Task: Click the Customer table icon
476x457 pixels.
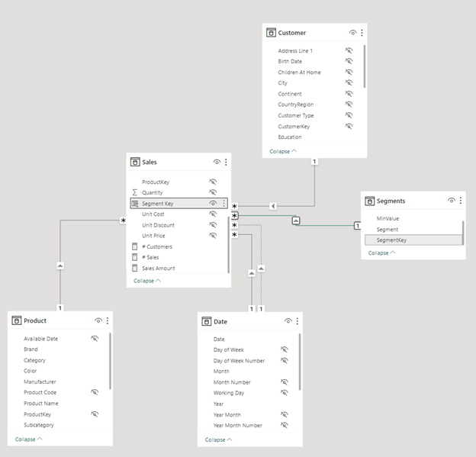Action: 271,33
